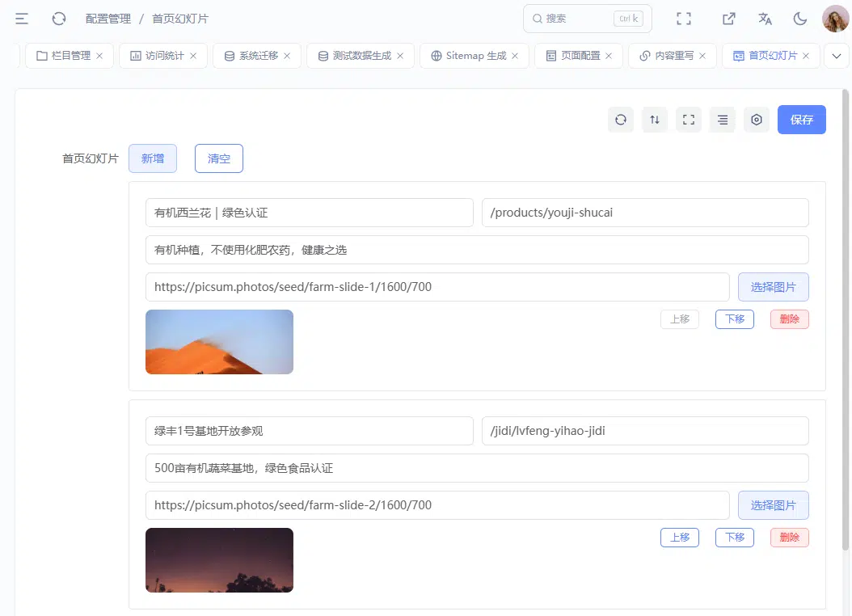Close the 访问统计 tab

193,56
